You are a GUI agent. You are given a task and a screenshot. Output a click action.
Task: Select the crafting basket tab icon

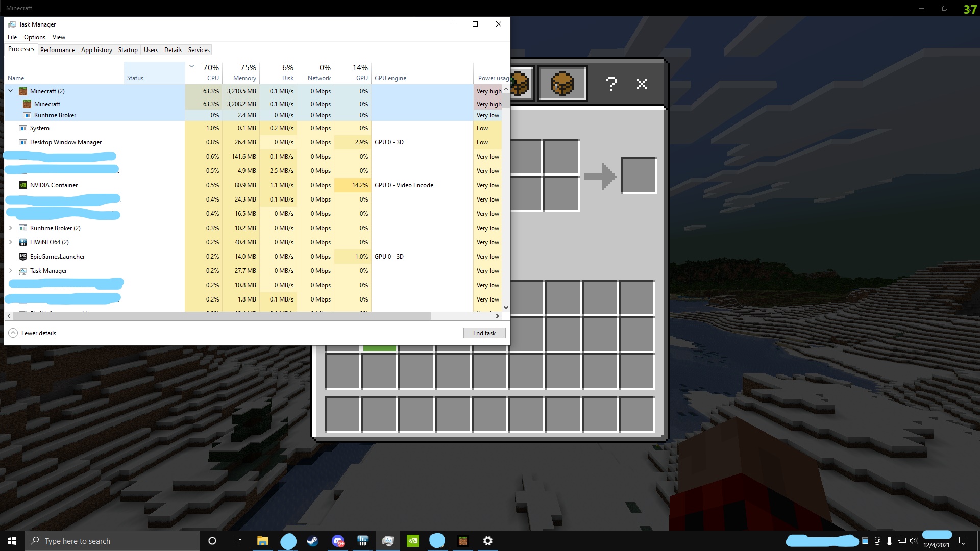pos(562,84)
